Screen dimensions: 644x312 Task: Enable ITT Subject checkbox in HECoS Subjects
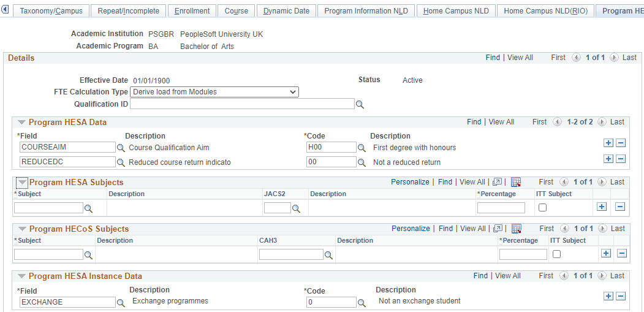(x=556, y=254)
